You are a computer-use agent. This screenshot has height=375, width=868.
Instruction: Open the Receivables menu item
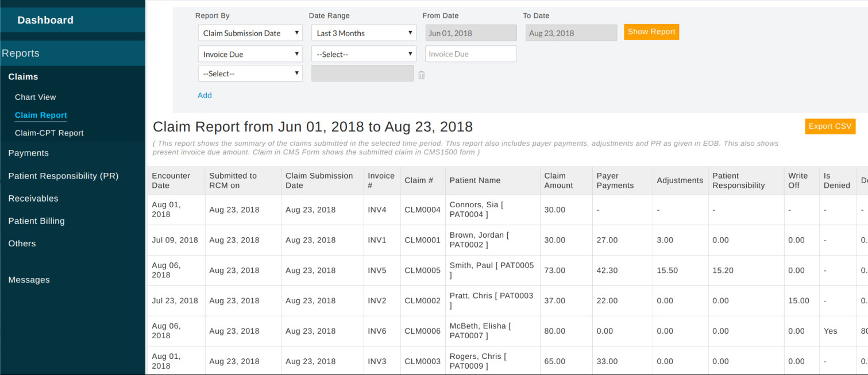pyautogui.click(x=33, y=199)
